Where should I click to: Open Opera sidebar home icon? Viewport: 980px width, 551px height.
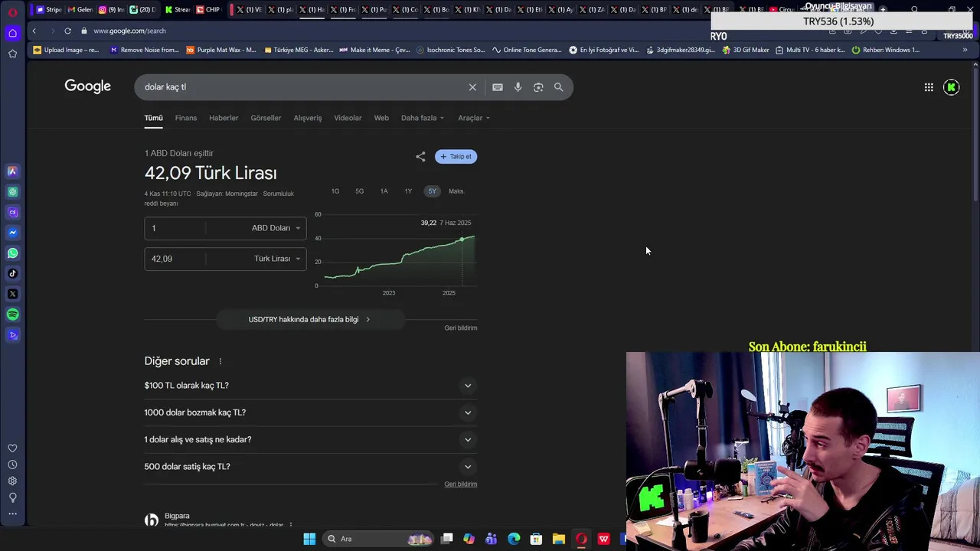coord(12,33)
